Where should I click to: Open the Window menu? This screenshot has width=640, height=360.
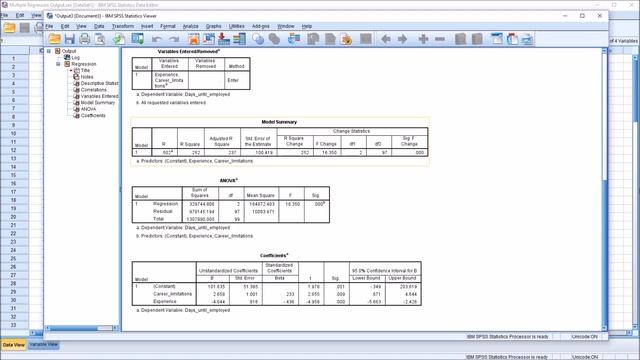[x=286, y=26]
